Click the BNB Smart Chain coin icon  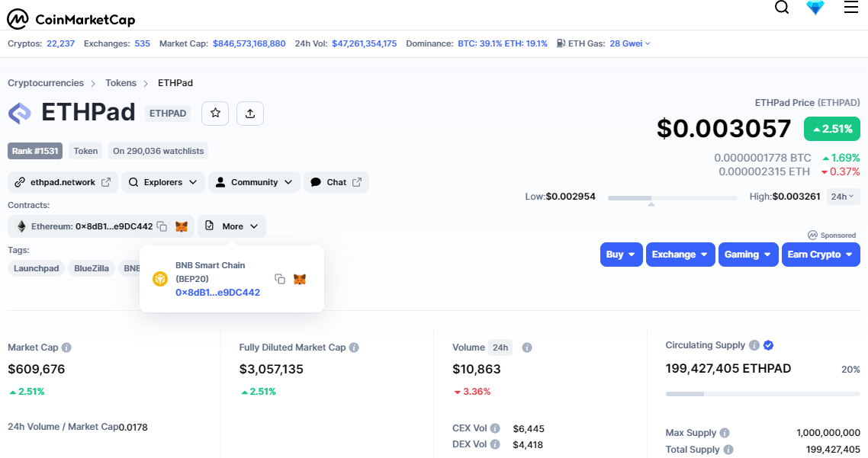160,279
